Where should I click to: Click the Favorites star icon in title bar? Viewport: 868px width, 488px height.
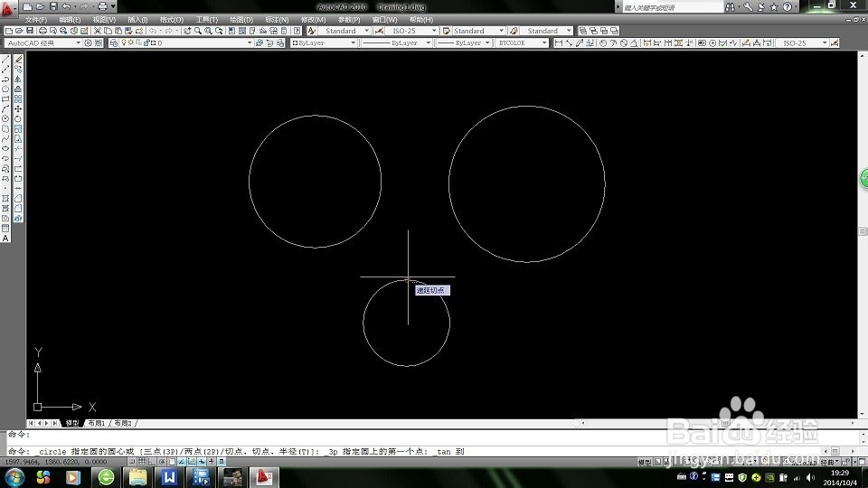774,6
